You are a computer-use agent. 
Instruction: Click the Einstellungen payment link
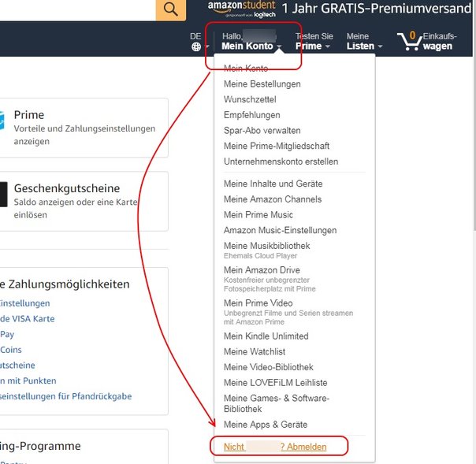(x=25, y=303)
